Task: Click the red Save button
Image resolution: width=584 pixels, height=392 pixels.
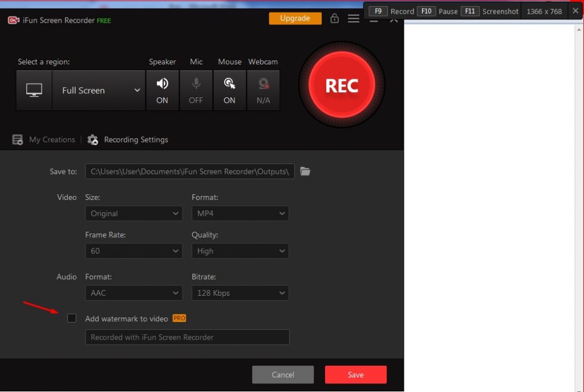Action: click(356, 374)
